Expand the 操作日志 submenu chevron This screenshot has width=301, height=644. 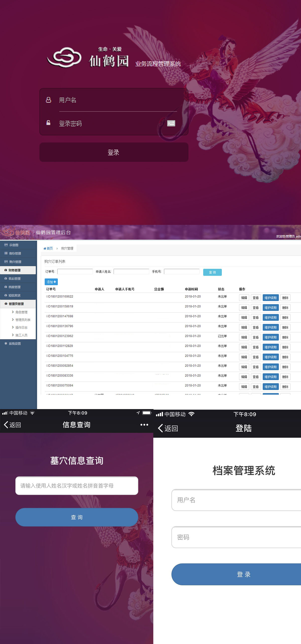pos(13,327)
